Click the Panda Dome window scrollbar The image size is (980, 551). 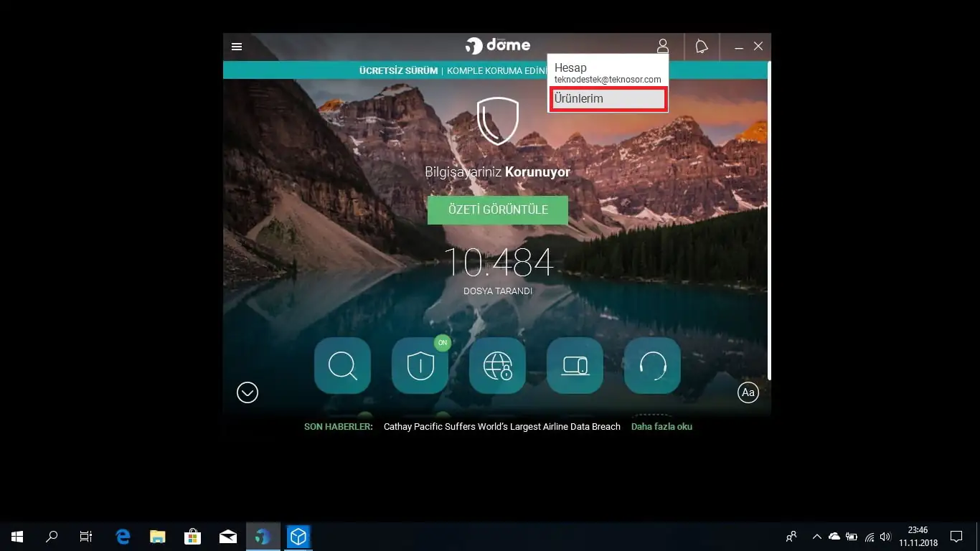coord(769,221)
